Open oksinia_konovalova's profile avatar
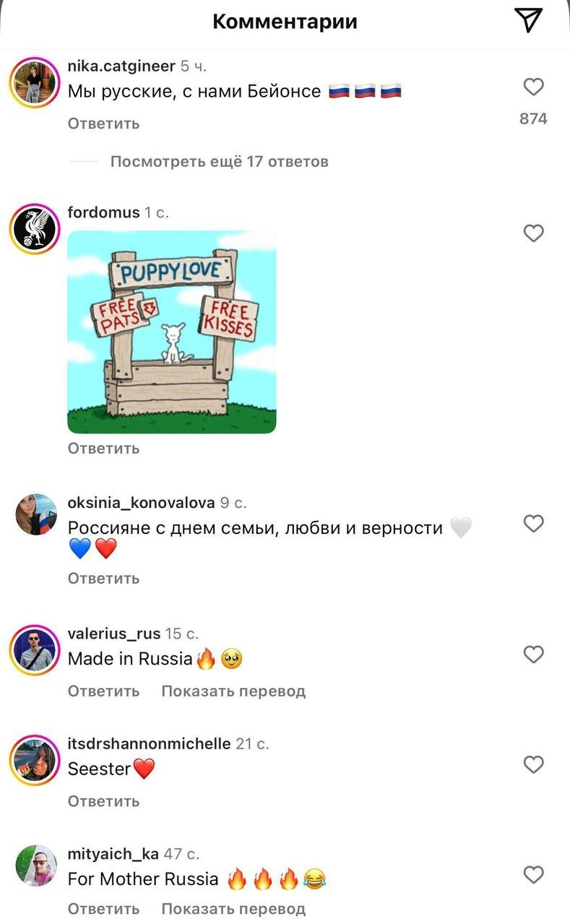The width and height of the screenshot is (570, 924). [x=35, y=514]
